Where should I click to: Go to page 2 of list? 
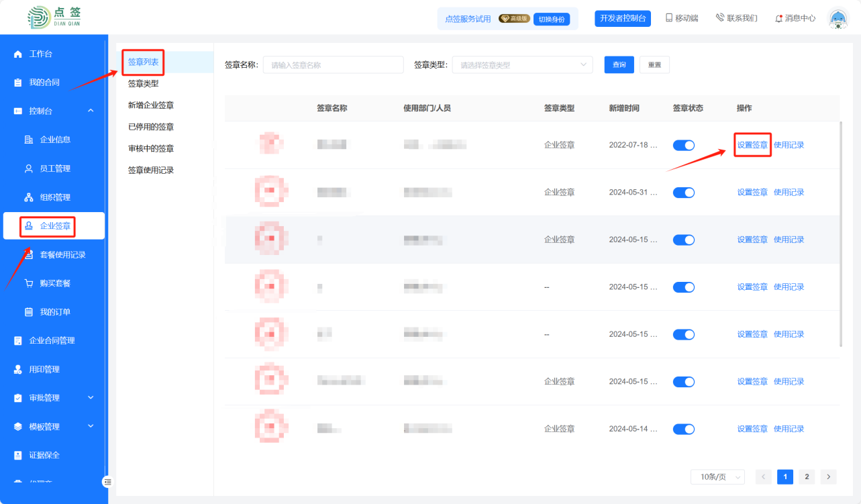pyautogui.click(x=807, y=476)
